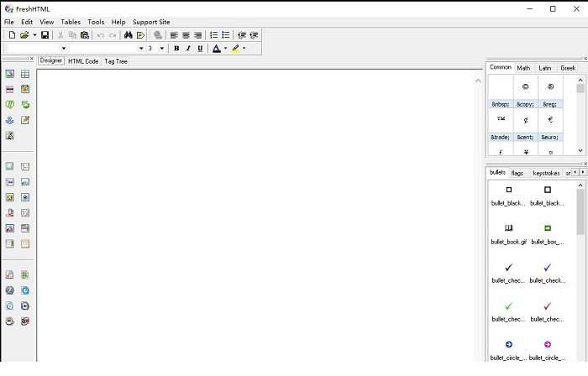
Task: Click the Cut scissors icon
Action: (60, 35)
